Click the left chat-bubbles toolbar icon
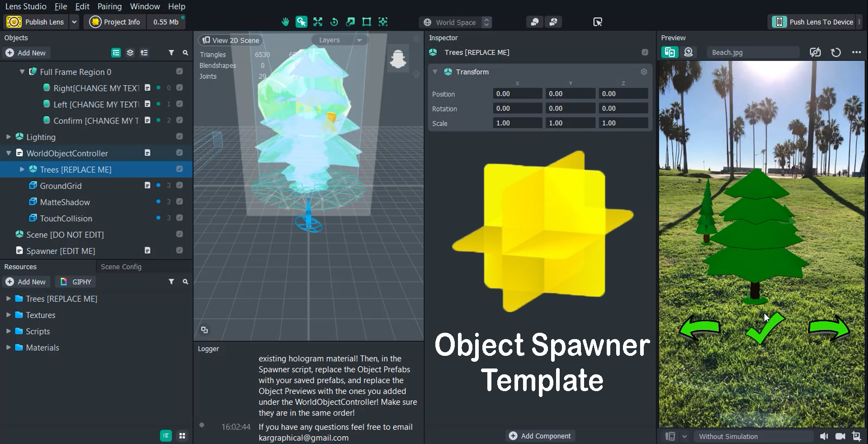 click(535, 22)
